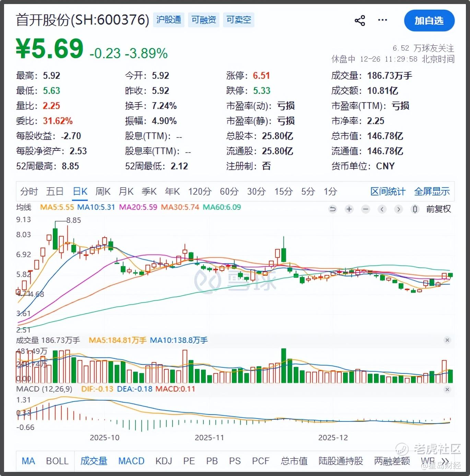470x476 pixels.
Task: Click the MACD (12,26,9) panel label
Action: coord(44,389)
